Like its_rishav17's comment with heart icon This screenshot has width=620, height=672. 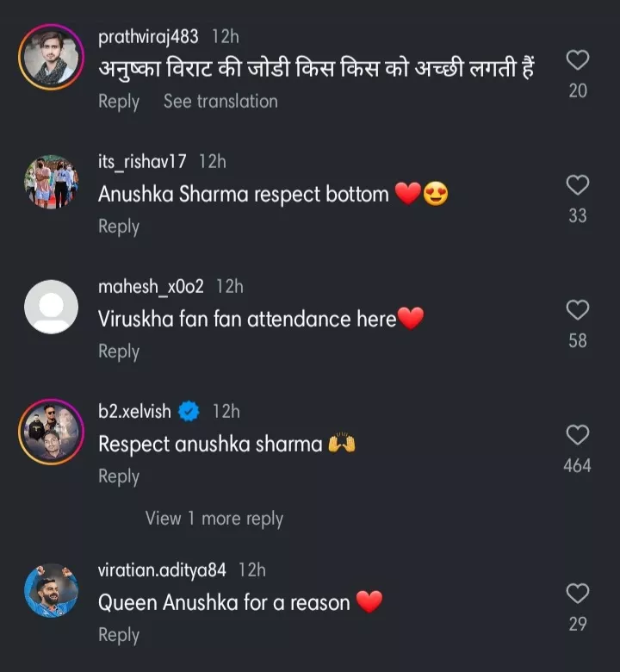[578, 184]
